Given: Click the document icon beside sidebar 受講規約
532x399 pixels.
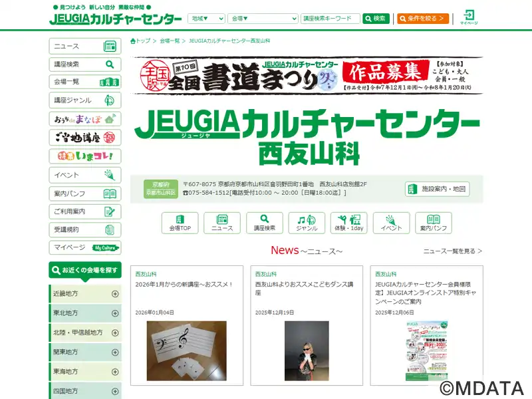Looking at the screenshot, I should [110, 229].
